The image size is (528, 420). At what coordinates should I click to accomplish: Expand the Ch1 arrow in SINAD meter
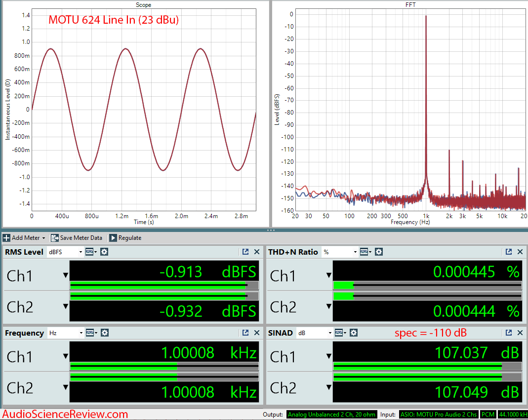pos(329,356)
